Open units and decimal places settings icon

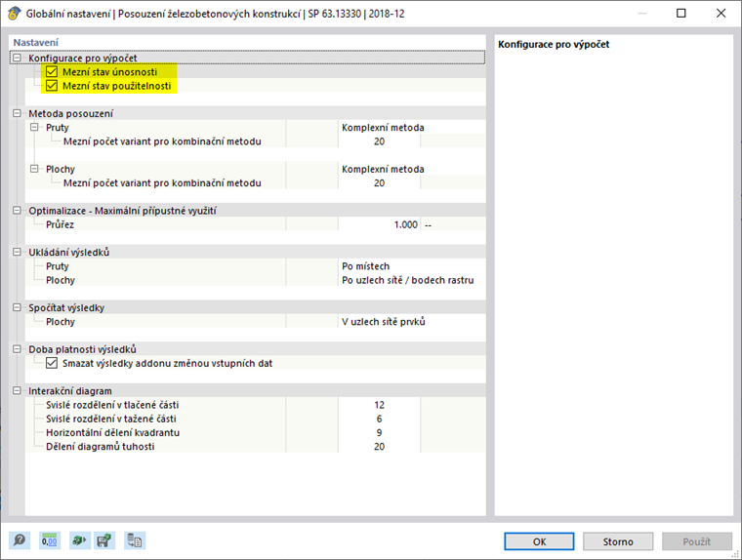click(x=49, y=540)
